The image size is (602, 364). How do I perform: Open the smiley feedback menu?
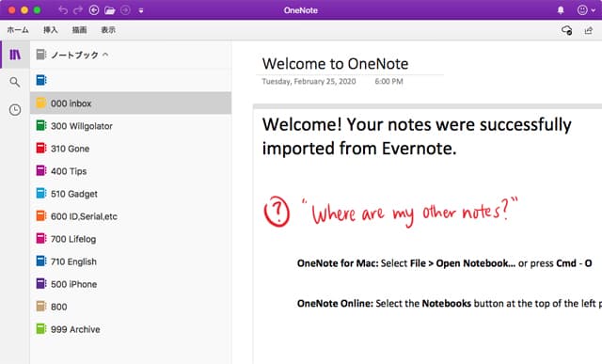click(586, 10)
